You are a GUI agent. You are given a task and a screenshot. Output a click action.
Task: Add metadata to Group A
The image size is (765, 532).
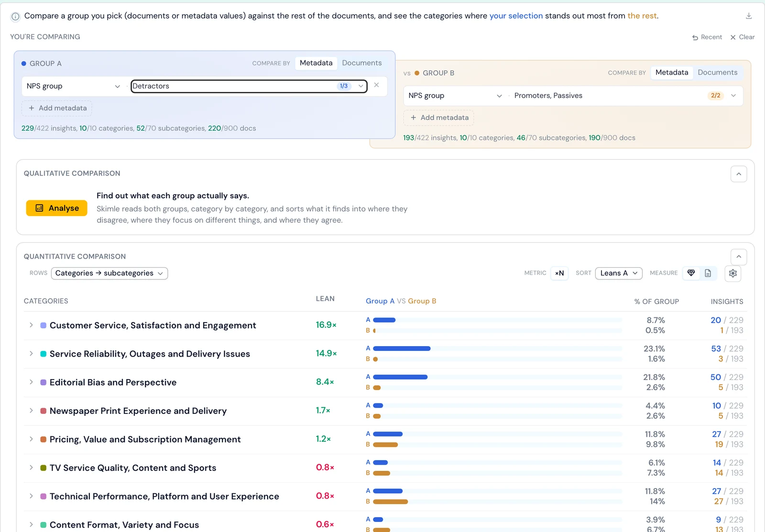[57, 108]
